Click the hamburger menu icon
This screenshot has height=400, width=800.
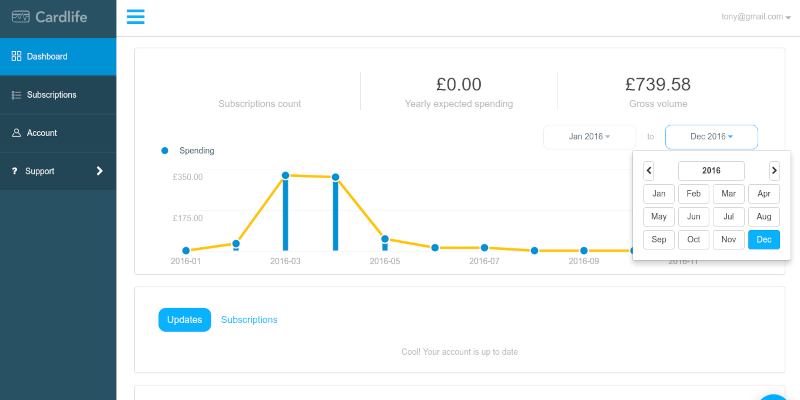(136, 17)
